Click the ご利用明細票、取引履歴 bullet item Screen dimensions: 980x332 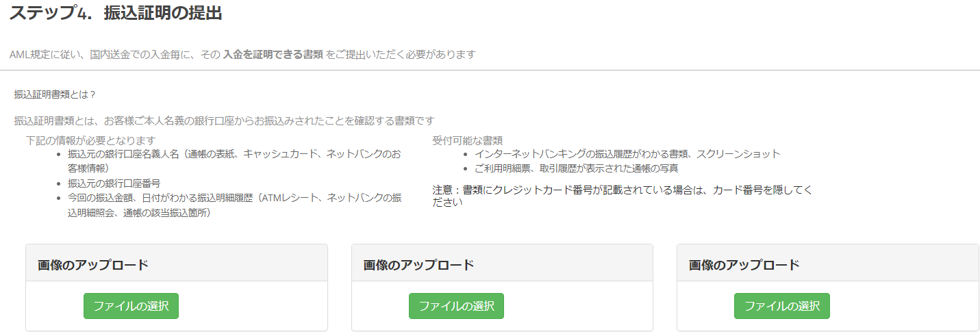[x=577, y=168]
